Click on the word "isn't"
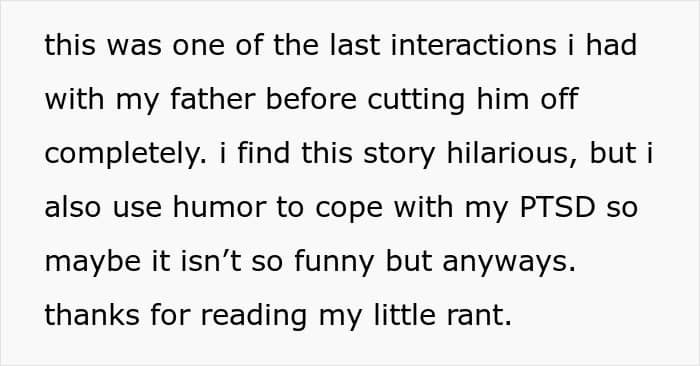Viewport: 700px width, 366px height. (x=211, y=261)
